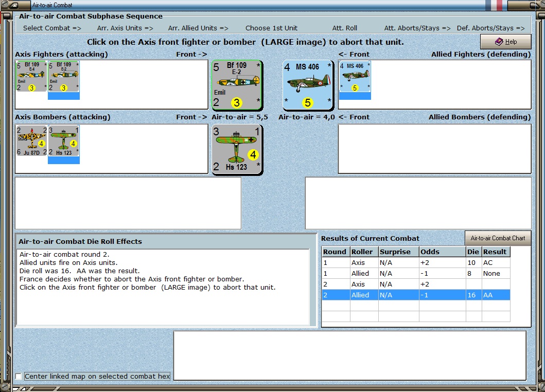Click the Arr. Axis Units subphase step
The width and height of the screenshot is (545, 392).
click(125, 28)
